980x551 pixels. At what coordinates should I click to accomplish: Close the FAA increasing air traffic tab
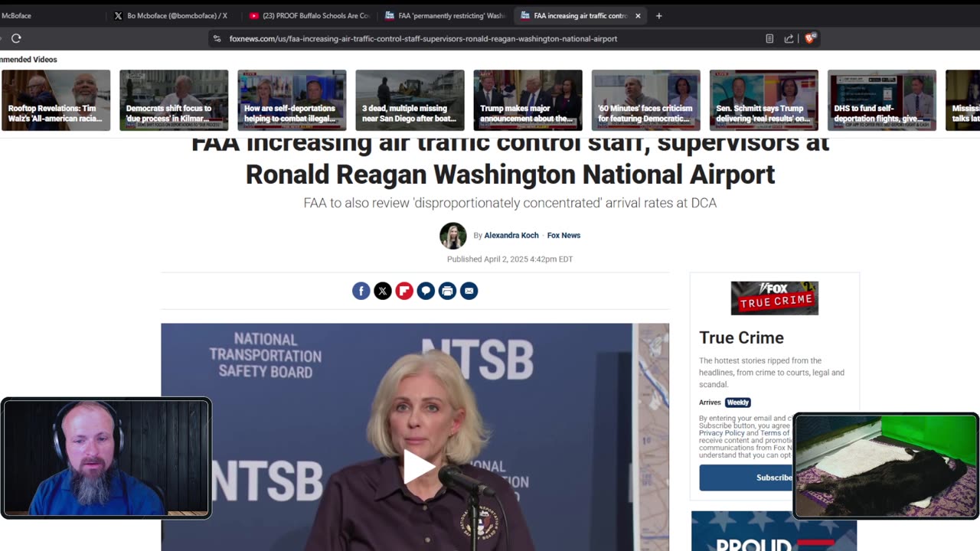pyautogui.click(x=638, y=15)
